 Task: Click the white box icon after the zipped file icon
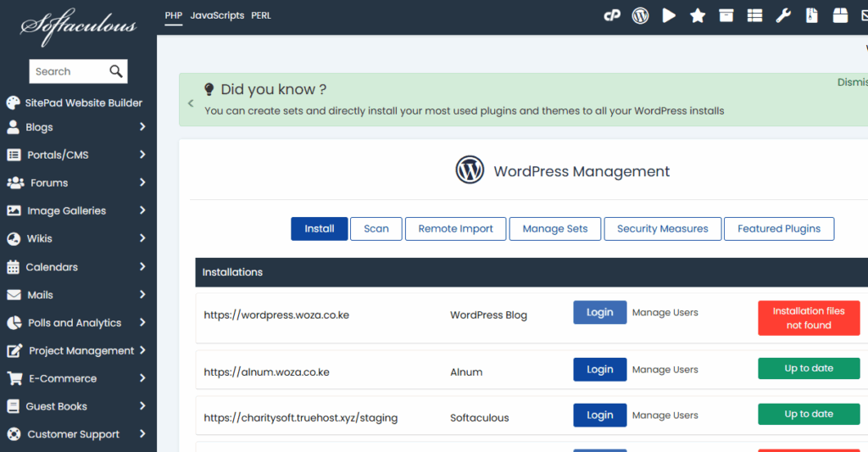click(x=840, y=15)
